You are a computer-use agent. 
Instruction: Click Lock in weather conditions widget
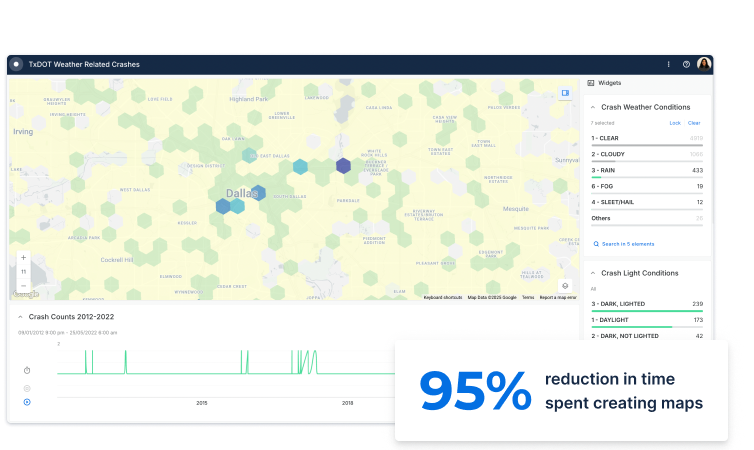[x=674, y=123]
